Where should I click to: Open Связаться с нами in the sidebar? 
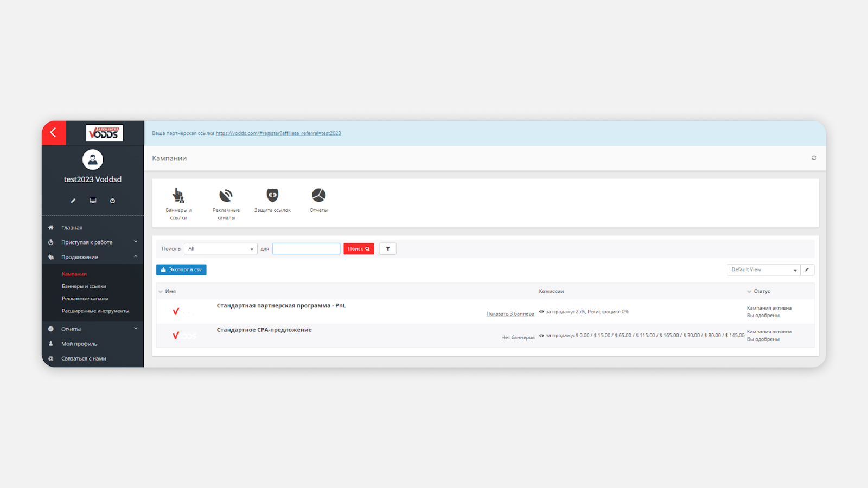[x=84, y=358]
